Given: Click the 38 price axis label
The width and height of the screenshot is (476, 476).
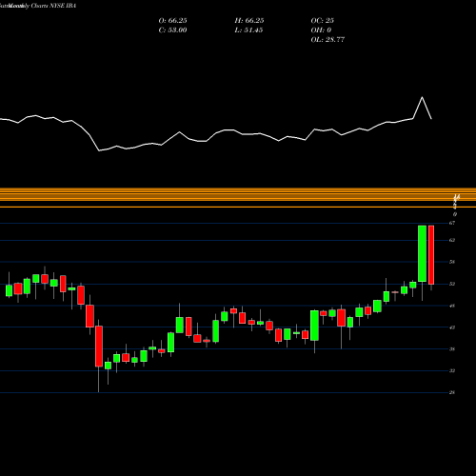Looking at the screenshot, I should (x=452, y=349).
